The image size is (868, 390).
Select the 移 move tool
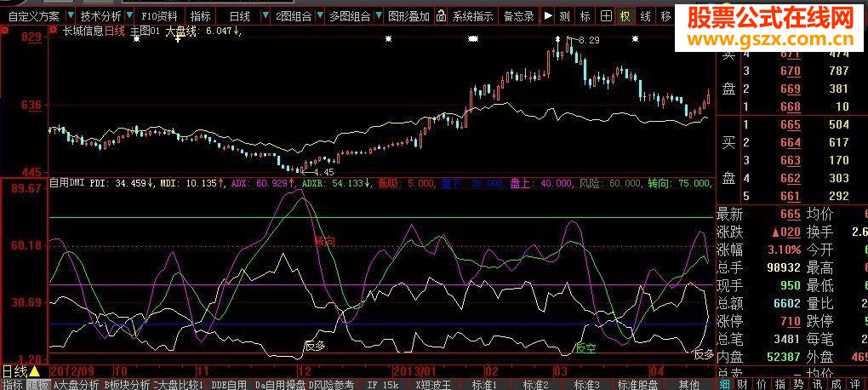point(665,16)
